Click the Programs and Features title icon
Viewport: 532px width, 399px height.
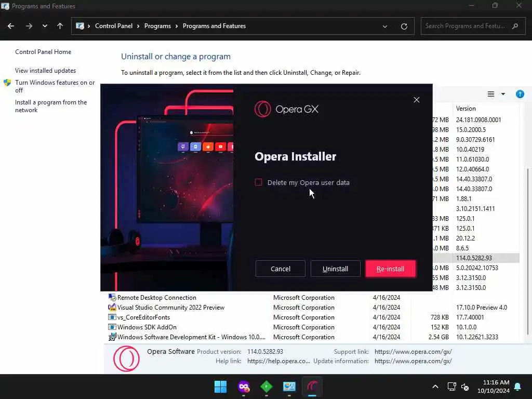coord(5,6)
